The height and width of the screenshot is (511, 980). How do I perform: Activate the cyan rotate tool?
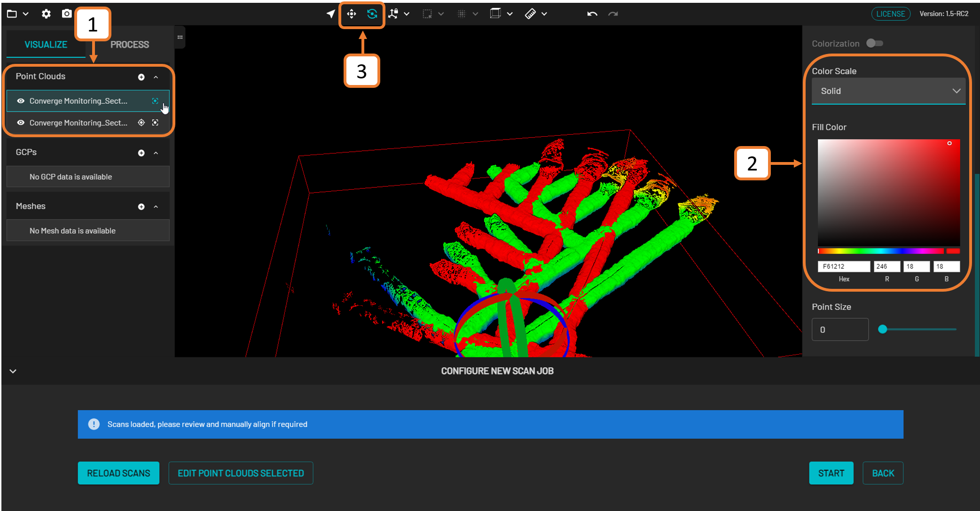point(372,14)
